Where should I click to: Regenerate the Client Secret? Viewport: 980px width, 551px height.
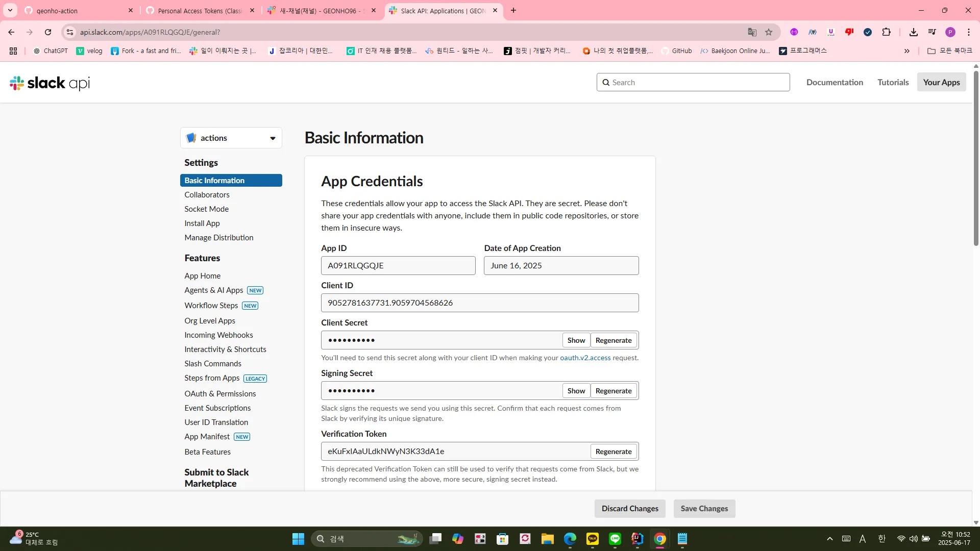(614, 340)
